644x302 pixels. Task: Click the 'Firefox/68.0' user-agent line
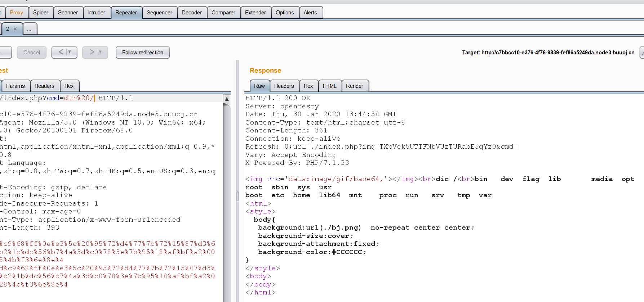click(x=66, y=130)
